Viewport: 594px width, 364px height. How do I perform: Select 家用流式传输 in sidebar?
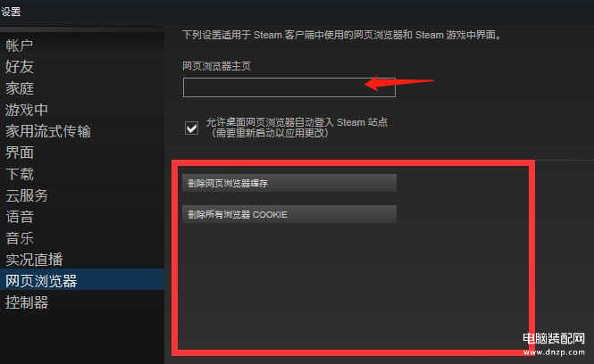pyautogui.click(x=48, y=131)
